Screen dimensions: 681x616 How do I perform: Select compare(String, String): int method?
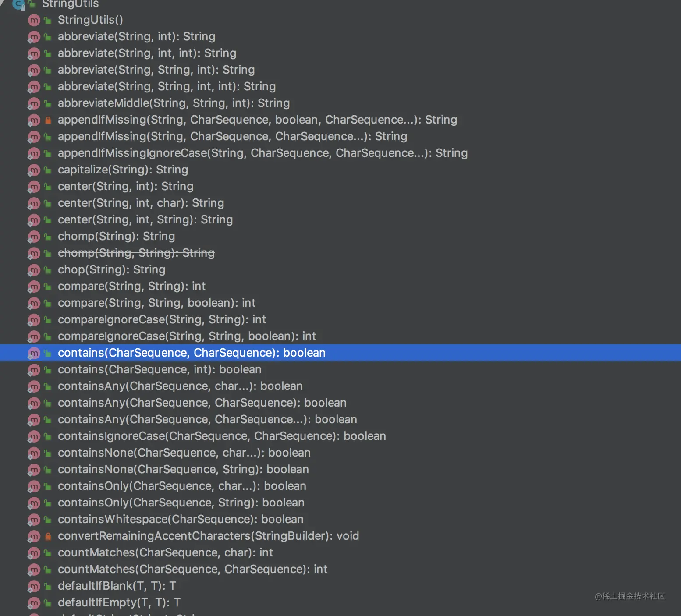(131, 286)
